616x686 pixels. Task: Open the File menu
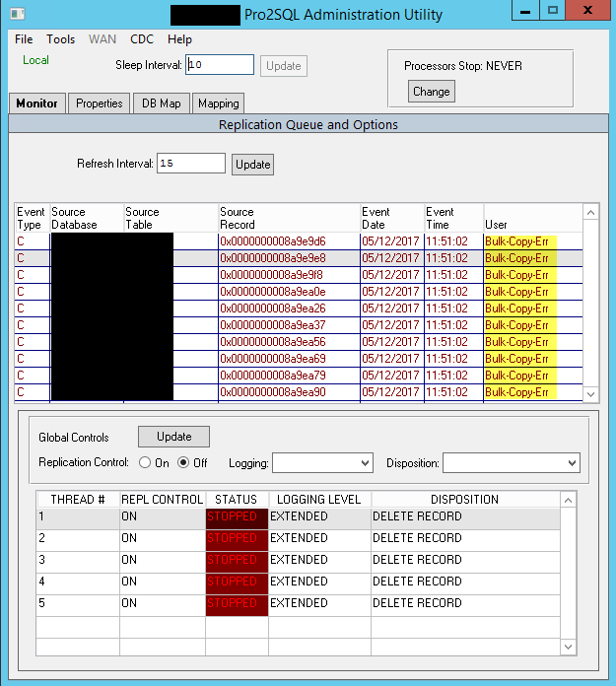[24, 39]
